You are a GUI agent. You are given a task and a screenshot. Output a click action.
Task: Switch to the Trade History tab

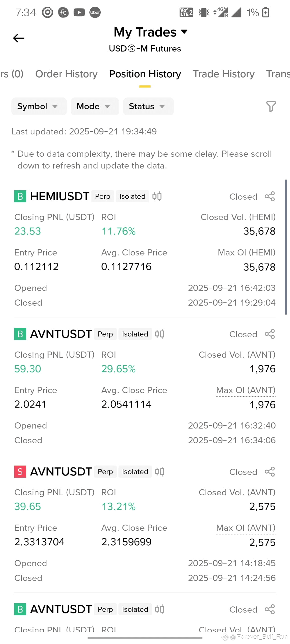(224, 74)
